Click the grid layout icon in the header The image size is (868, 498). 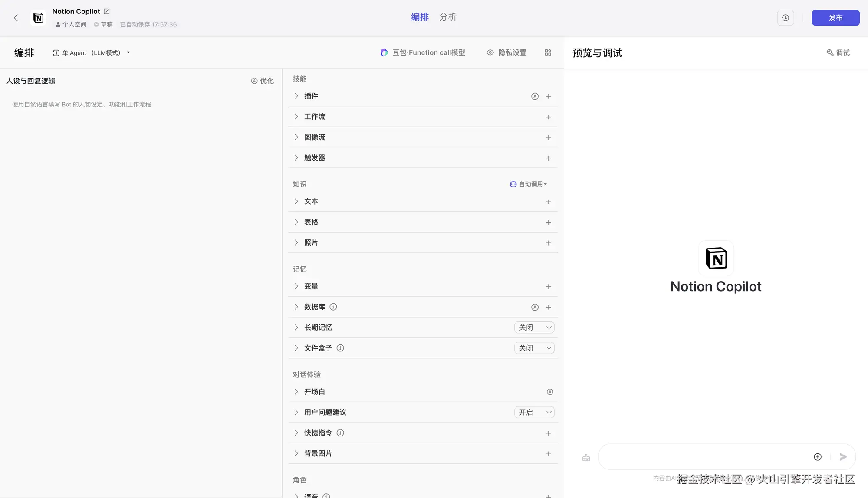pyautogui.click(x=548, y=52)
